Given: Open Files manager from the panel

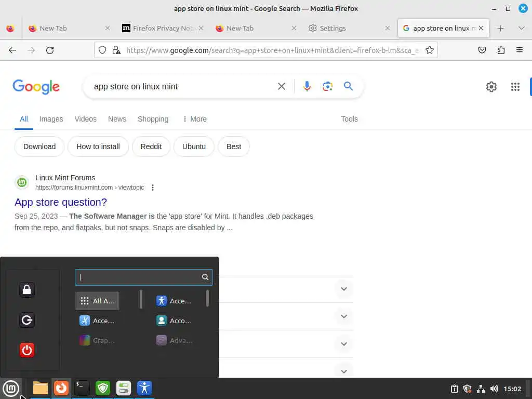Looking at the screenshot, I should 41,388.
